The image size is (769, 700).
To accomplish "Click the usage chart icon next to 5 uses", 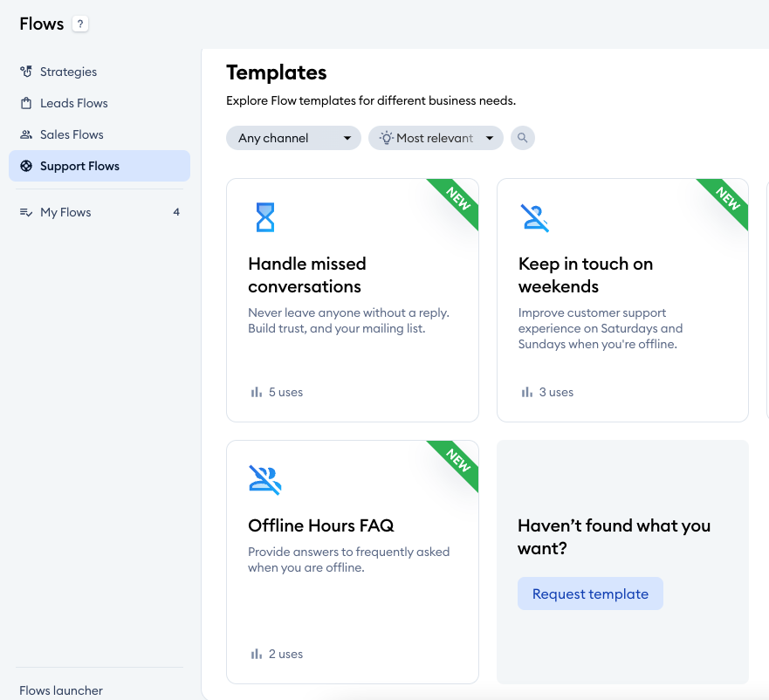I will [255, 391].
